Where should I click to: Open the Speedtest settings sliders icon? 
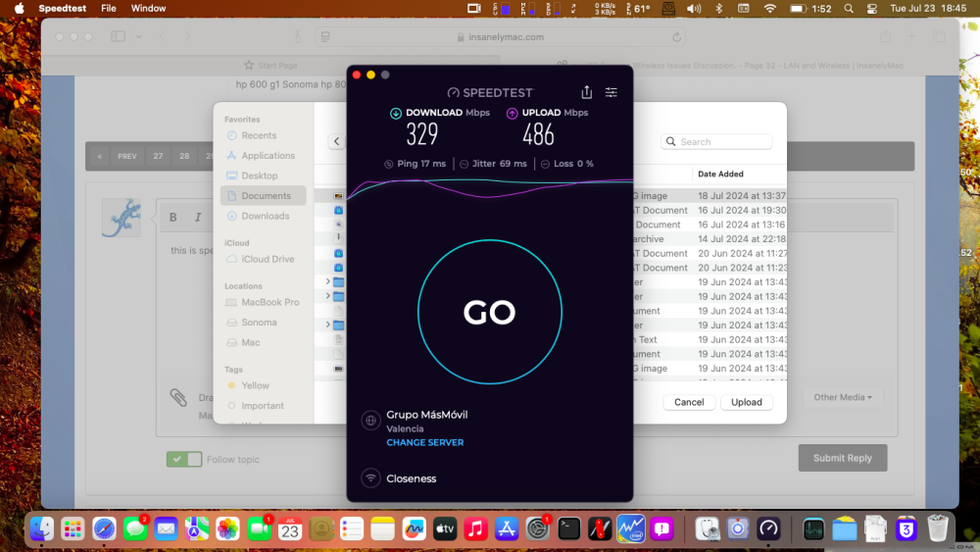click(612, 92)
